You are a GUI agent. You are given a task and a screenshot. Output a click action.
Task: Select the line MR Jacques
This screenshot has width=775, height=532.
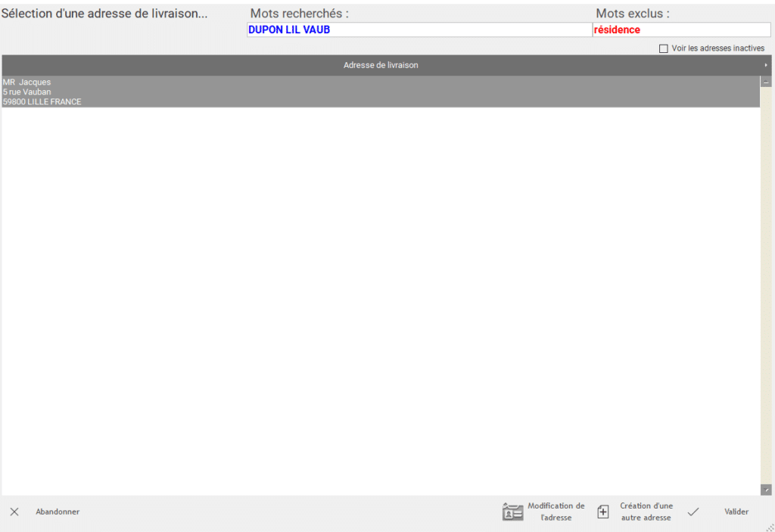(26, 82)
